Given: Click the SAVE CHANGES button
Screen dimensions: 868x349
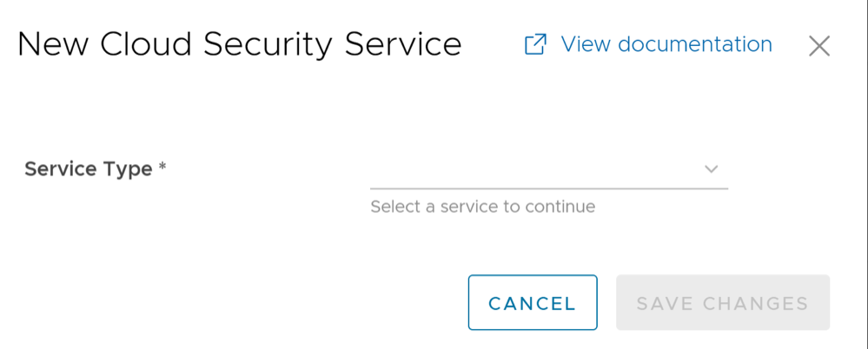Looking at the screenshot, I should coord(722,303).
